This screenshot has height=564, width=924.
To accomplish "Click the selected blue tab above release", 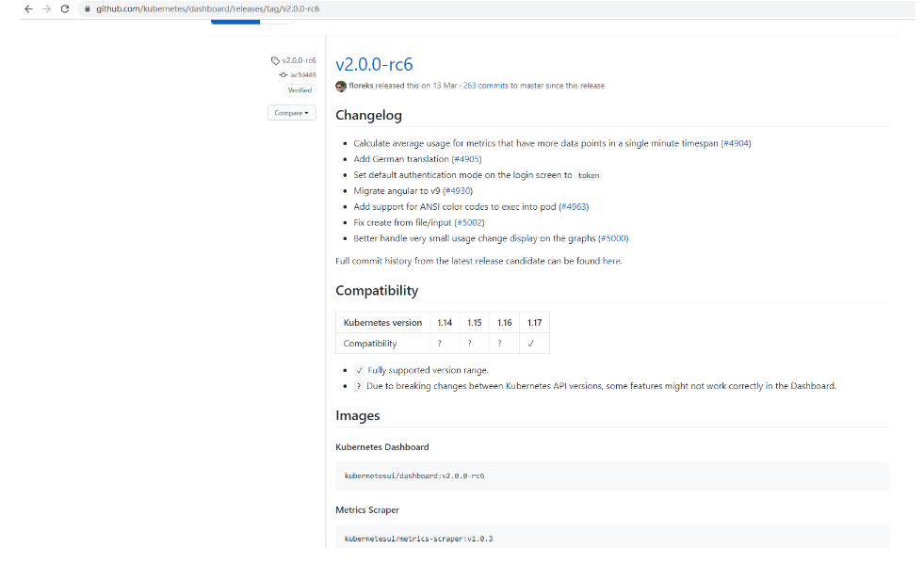I will tap(235, 22).
